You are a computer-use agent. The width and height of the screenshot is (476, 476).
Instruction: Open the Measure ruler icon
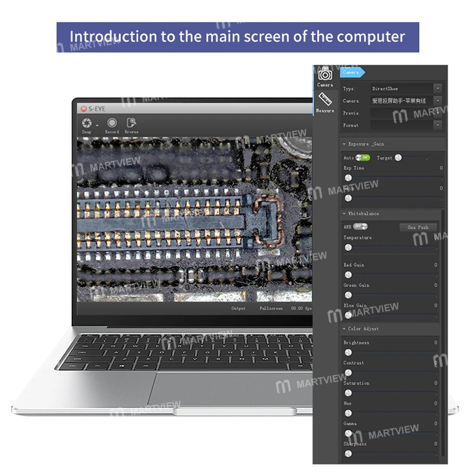325,101
